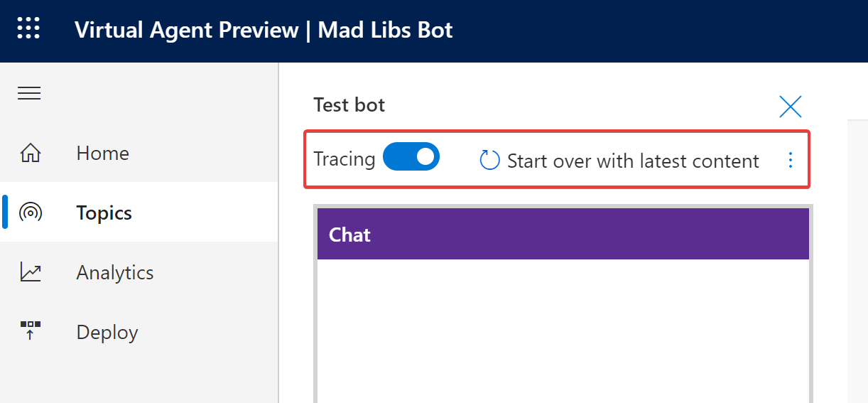Click the Topics broadcast icon
Screen dimensions: 868x403
coord(30,213)
